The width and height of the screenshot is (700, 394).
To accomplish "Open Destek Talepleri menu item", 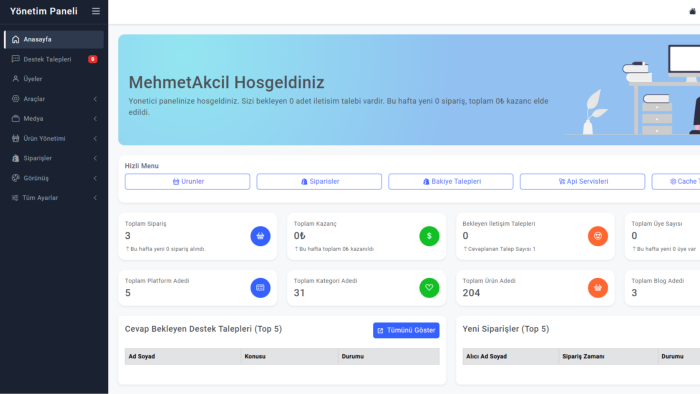I will pos(54,59).
